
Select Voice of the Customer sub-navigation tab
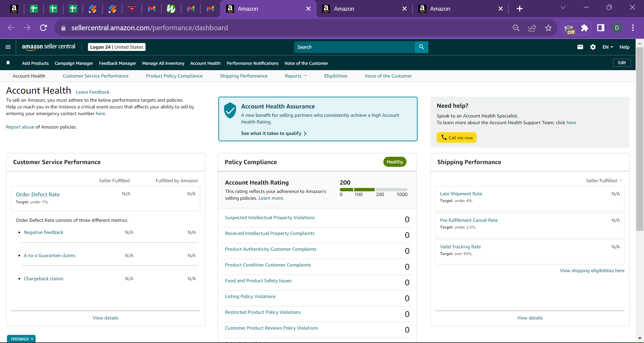(388, 76)
